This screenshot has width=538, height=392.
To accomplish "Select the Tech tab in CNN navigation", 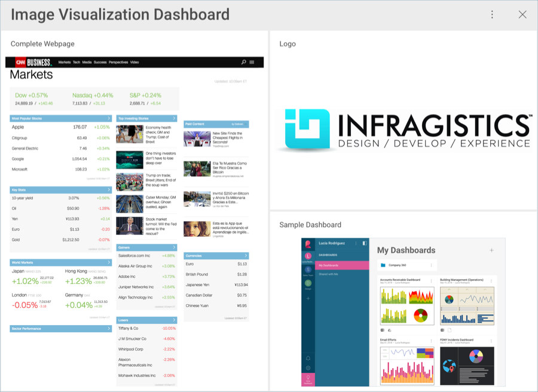I will (x=77, y=62).
